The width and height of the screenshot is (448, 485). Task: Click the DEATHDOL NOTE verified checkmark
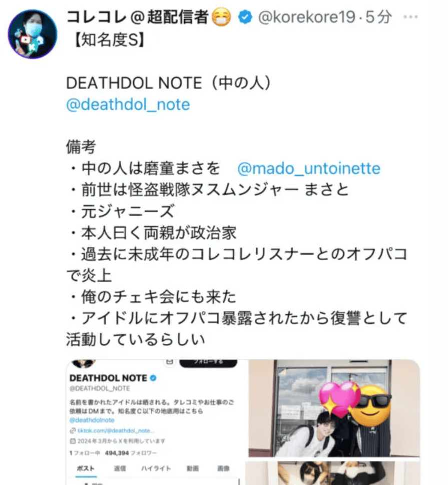[153, 378]
